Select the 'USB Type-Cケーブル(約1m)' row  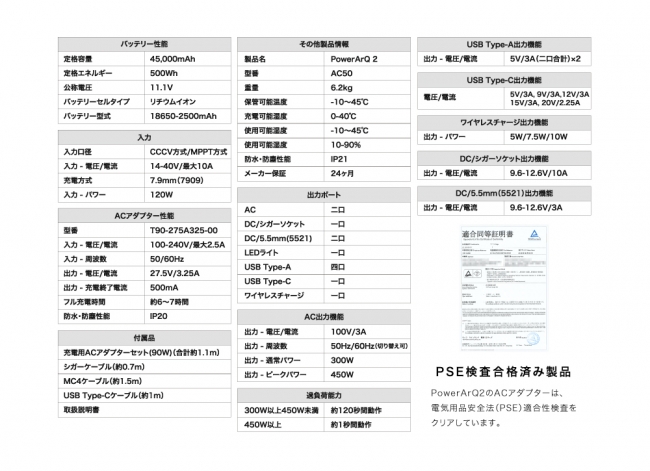144,396
